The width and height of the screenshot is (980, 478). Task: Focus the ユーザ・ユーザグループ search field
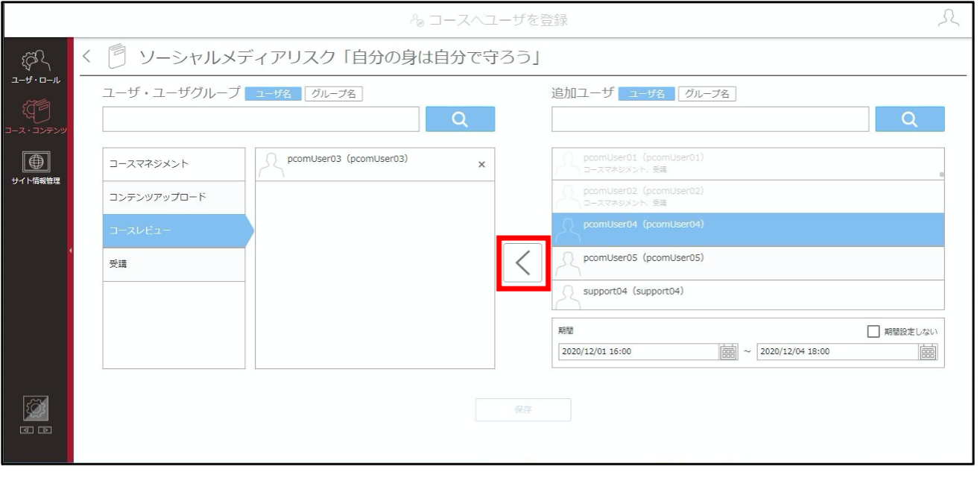[x=261, y=119]
